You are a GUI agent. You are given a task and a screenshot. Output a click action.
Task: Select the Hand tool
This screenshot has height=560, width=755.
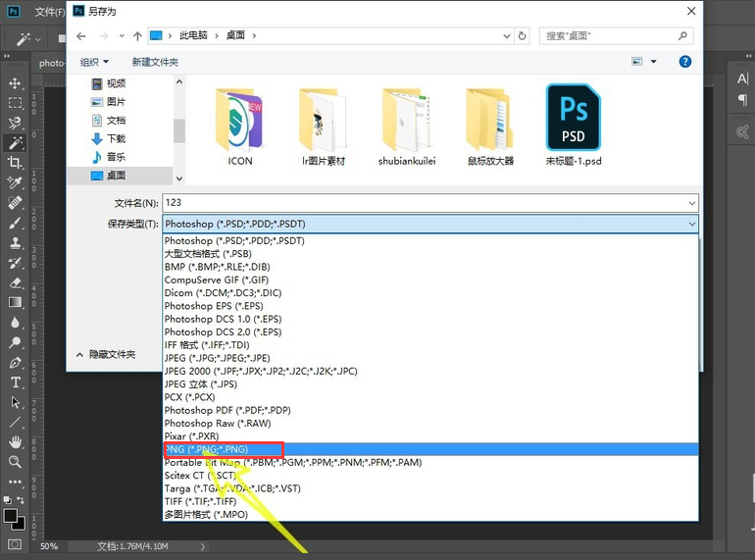click(15, 441)
